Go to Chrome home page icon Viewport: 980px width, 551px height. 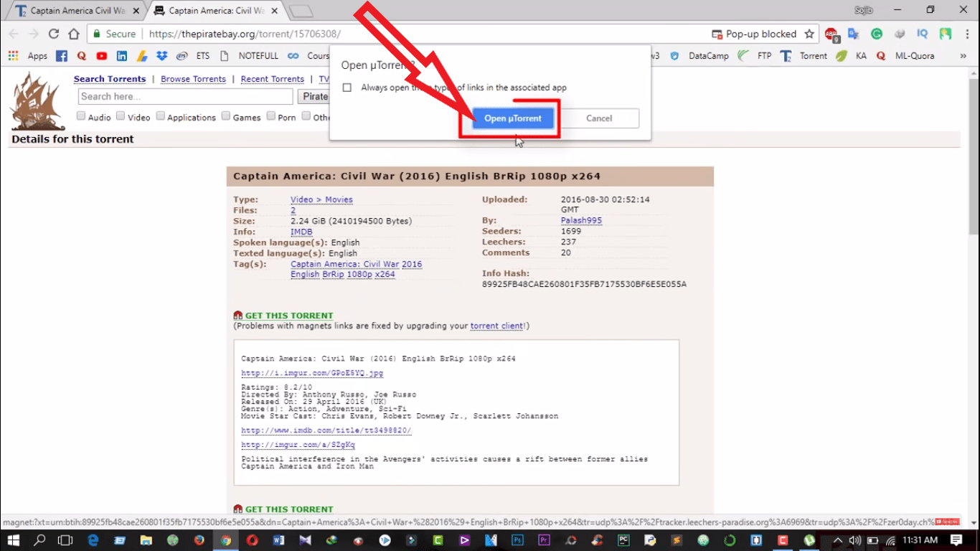coord(74,34)
